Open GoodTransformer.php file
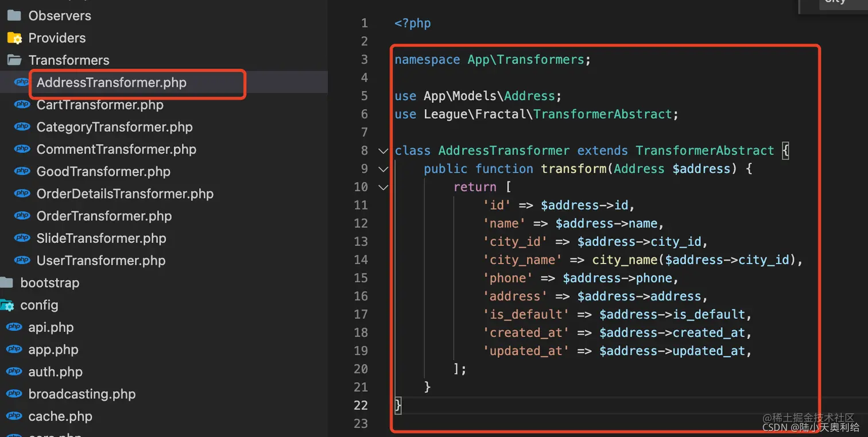 coord(103,172)
